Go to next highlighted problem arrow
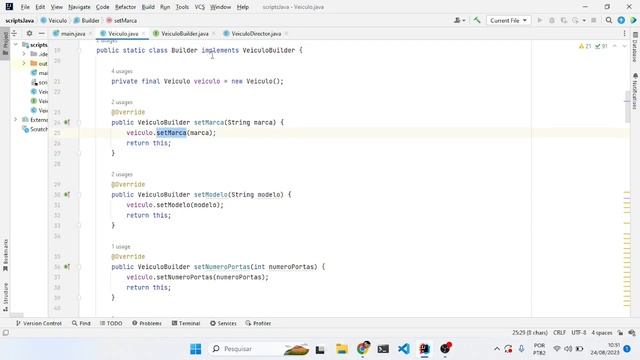640x360 pixels. [x=624, y=46]
